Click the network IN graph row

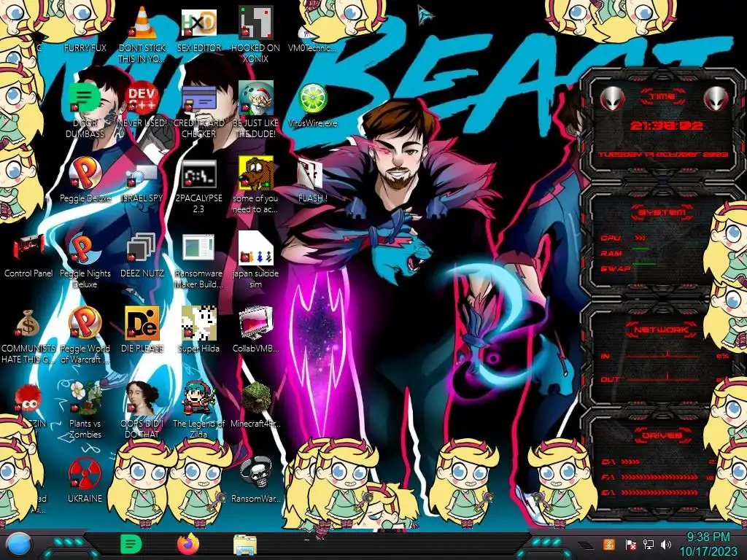pyautogui.click(x=664, y=356)
